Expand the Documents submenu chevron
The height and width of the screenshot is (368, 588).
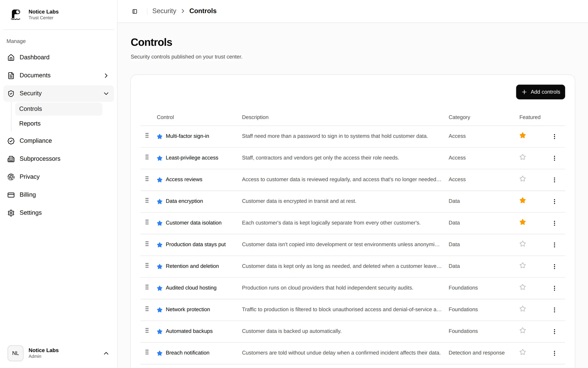point(106,76)
